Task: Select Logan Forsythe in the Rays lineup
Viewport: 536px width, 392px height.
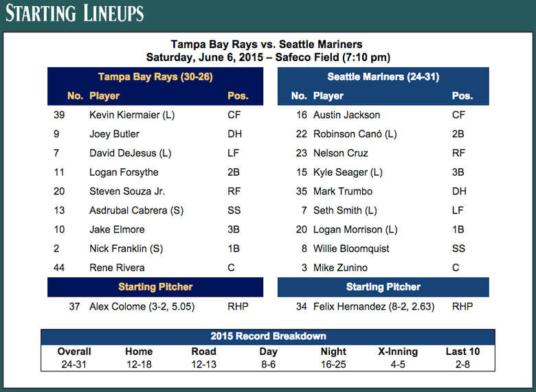Action: 124,172
